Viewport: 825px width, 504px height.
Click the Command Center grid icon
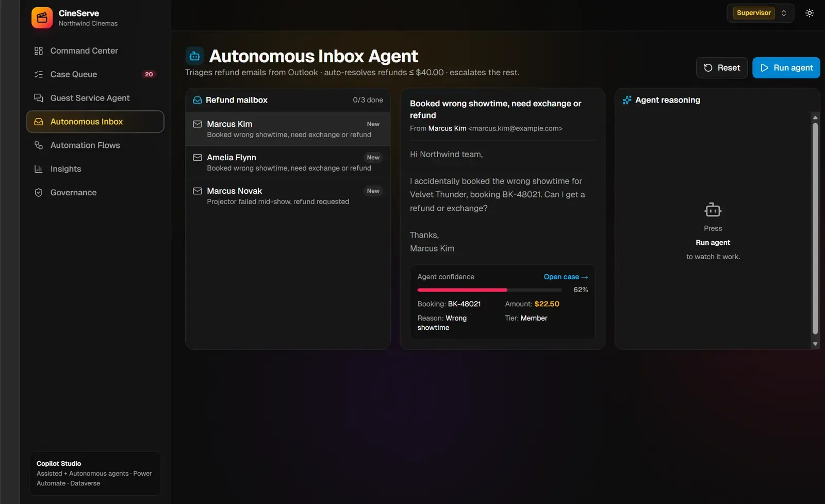(39, 51)
